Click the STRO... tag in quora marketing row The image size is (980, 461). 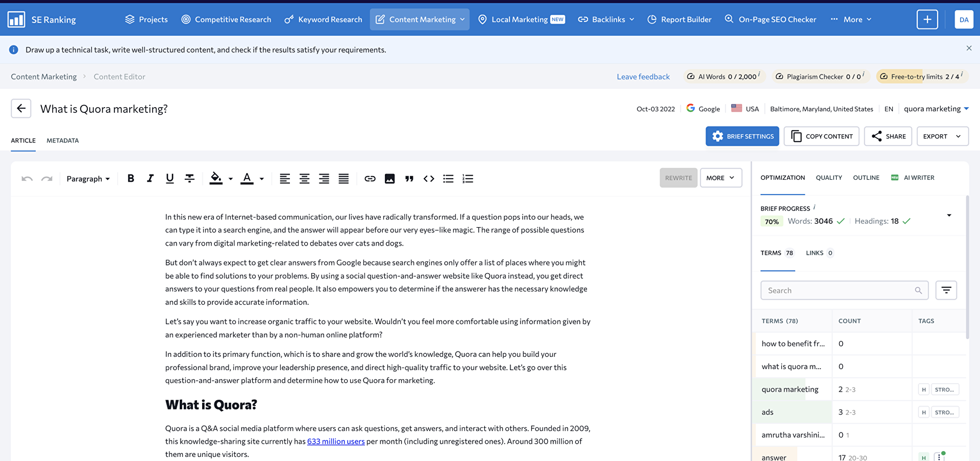pyautogui.click(x=945, y=390)
